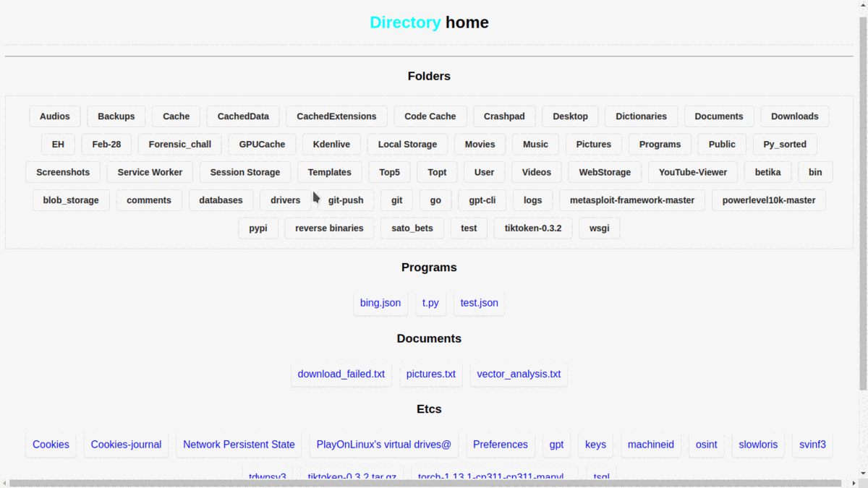Open the Top5 folder
The height and width of the screenshot is (488, 868).
(389, 173)
